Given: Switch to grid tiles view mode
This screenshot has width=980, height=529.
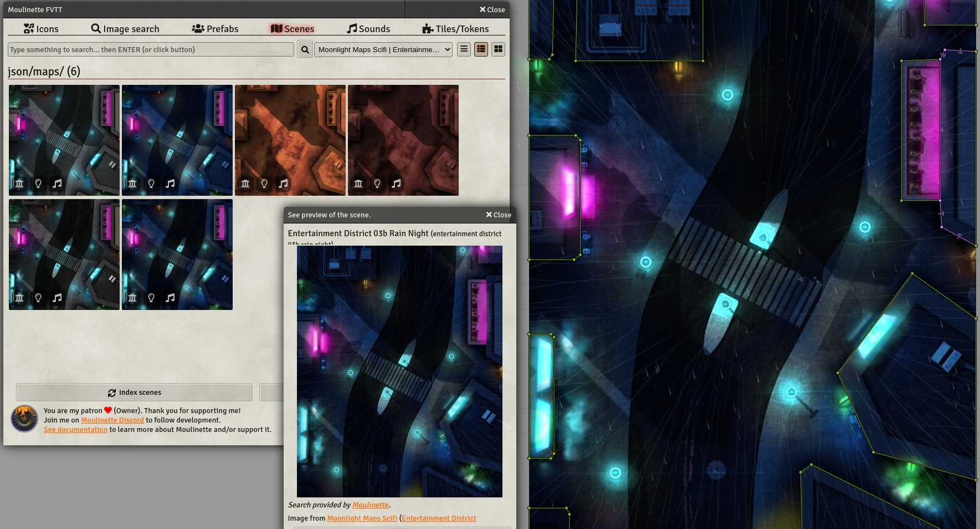Looking at the screenshot, I should tap(498, 49).
